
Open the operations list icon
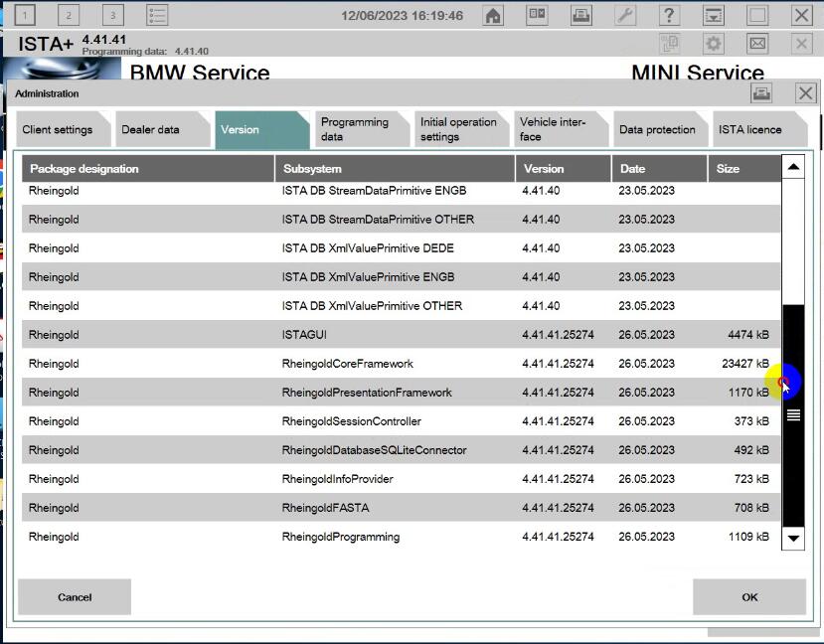(x=157, y=15)
